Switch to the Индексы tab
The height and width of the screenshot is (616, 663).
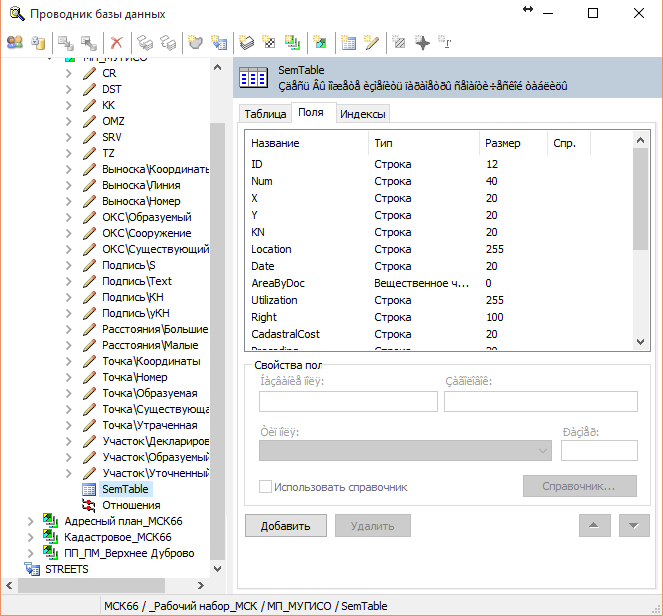click(x=363, y=114)
